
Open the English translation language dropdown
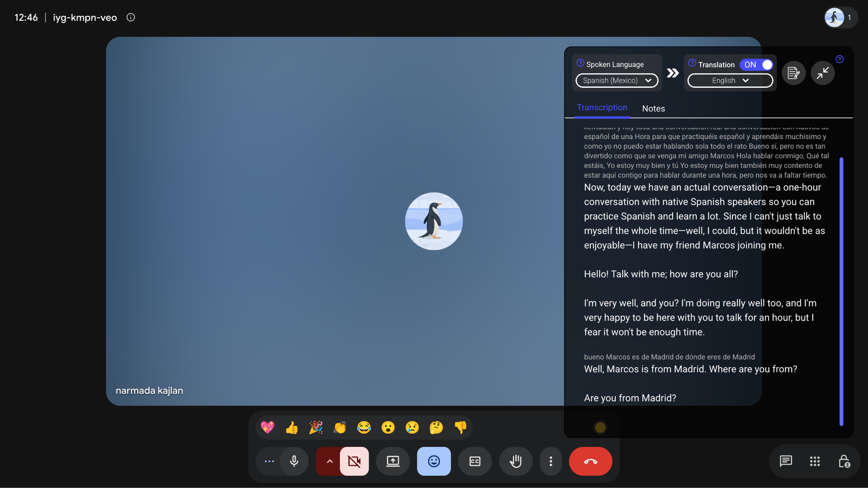(730, 81)
